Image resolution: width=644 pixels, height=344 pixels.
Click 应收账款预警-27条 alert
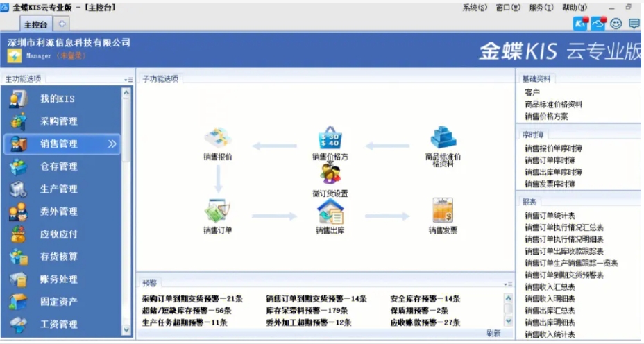click(425, 323)
